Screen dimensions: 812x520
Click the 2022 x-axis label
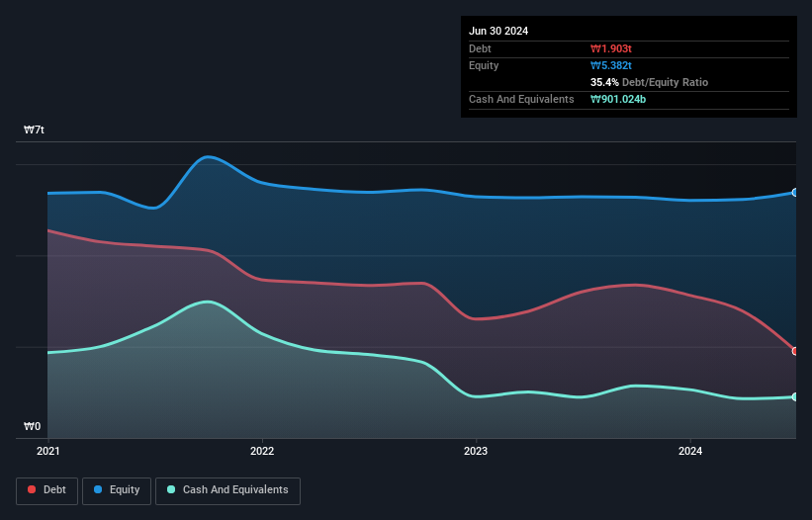[x=262, y=451]
